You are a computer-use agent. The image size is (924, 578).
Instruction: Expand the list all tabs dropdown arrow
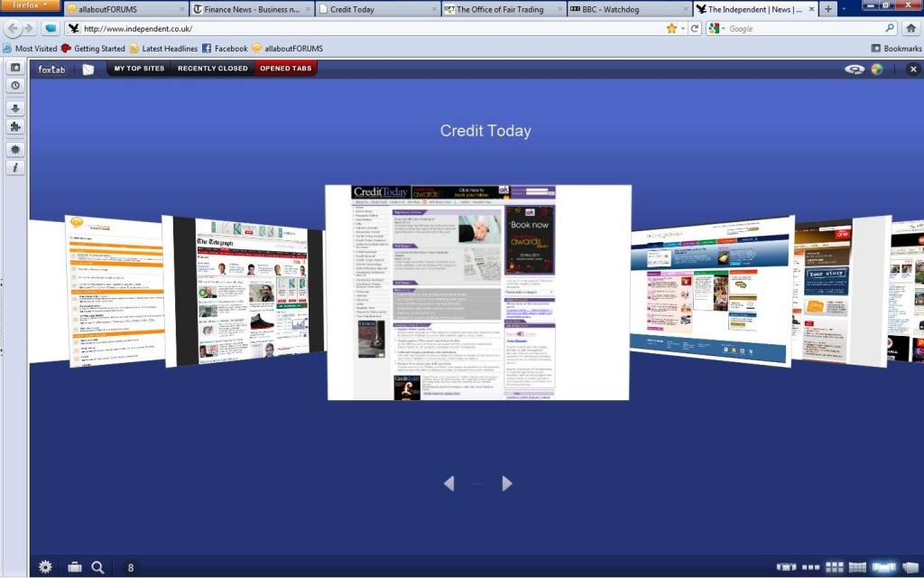844,9
